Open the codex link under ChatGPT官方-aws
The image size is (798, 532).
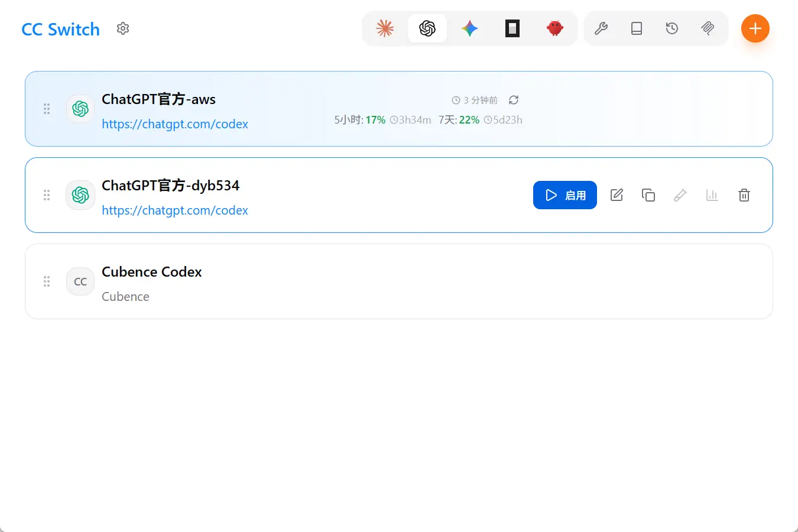tap(174, 124)
